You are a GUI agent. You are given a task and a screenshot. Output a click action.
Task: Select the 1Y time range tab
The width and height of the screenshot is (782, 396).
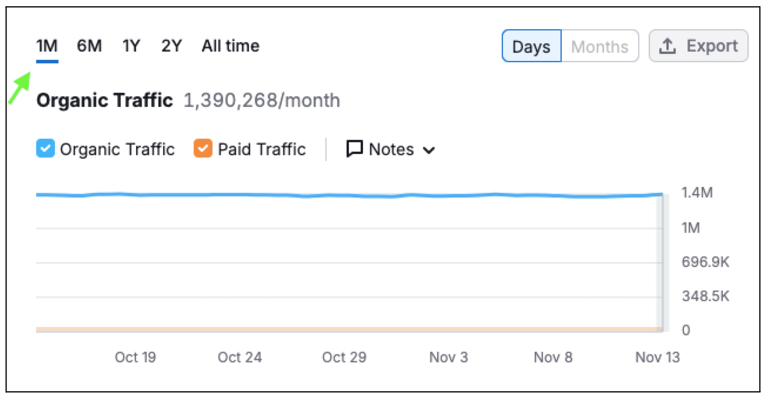point(131,46)
